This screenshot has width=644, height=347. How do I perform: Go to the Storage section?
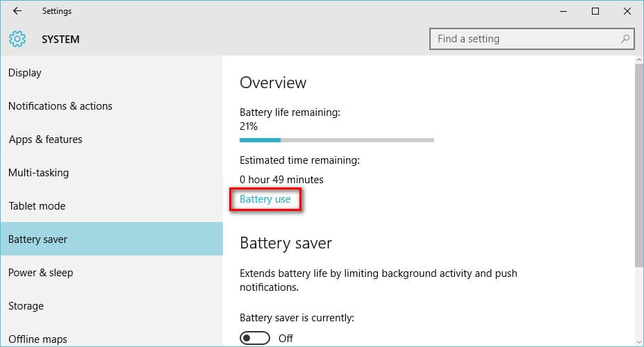pos(26,306)
